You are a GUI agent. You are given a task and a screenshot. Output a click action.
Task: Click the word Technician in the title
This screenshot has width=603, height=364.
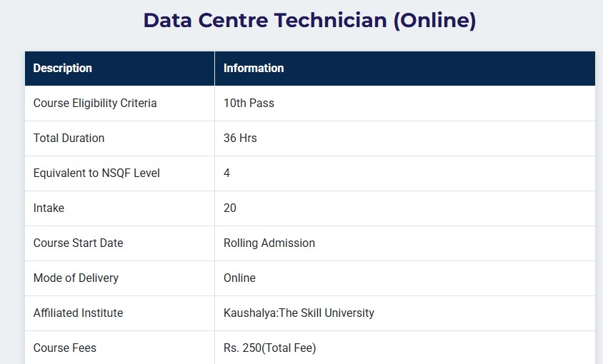click(x=331, y=21)
